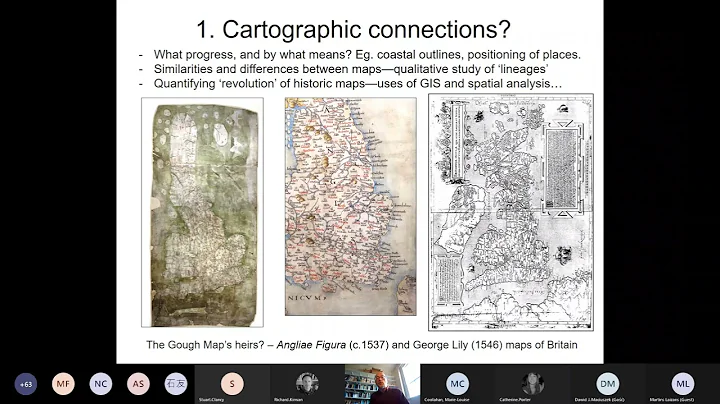
Task: Select the MF participant avatar
Action: pos(63,384)
